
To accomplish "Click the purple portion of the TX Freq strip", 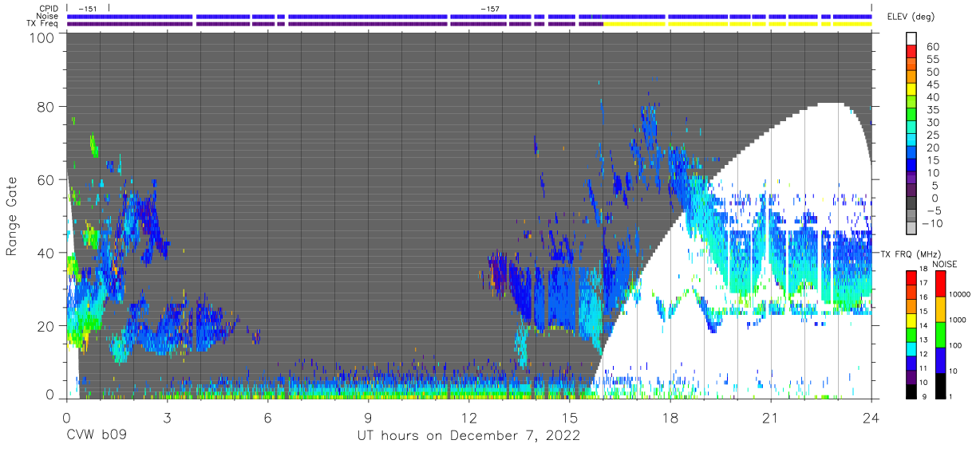I will click(x=335, y=24).
